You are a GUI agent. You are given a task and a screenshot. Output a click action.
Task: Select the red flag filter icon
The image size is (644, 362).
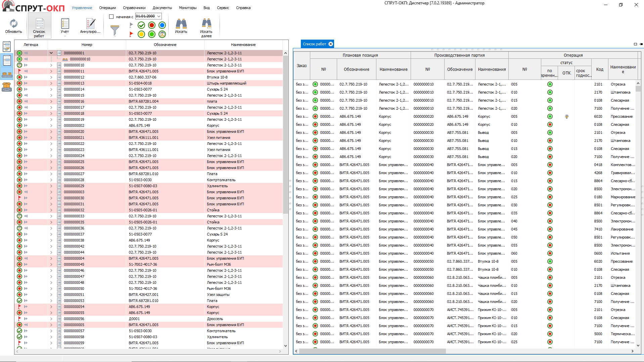(131, 34)
